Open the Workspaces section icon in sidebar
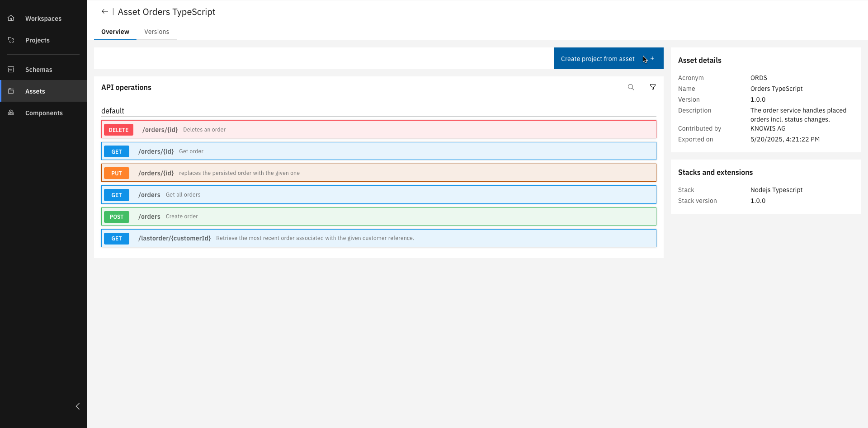 pos(10,18)
